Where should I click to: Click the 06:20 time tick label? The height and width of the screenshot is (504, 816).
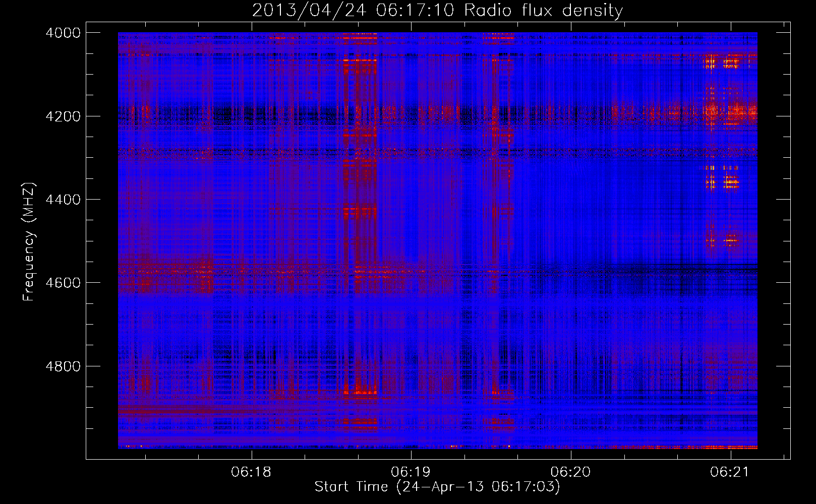coord(571,472)
